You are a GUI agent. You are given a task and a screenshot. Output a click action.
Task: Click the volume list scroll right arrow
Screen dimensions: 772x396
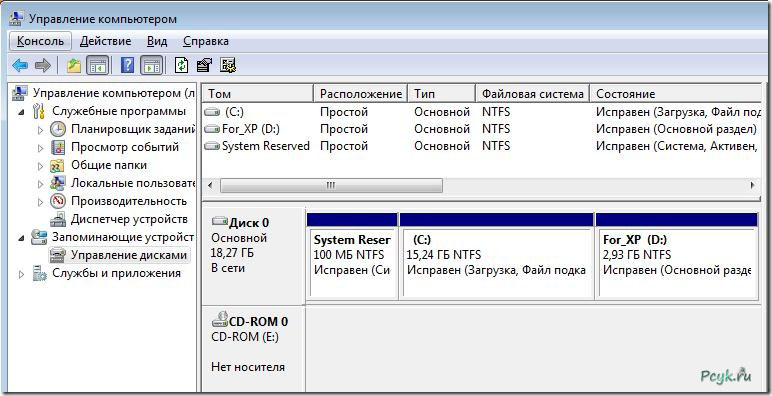753,186
